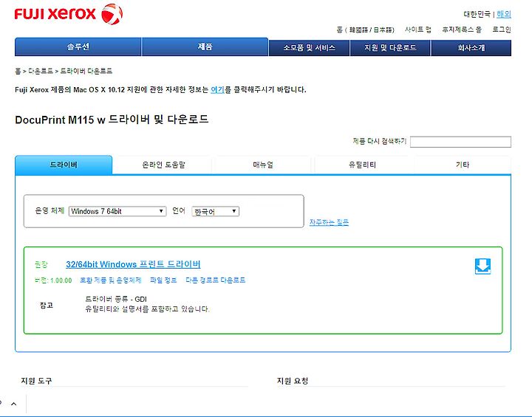Switch to the 기타 tab
This screenshot has width=532, height=417.
pos(462,165)
